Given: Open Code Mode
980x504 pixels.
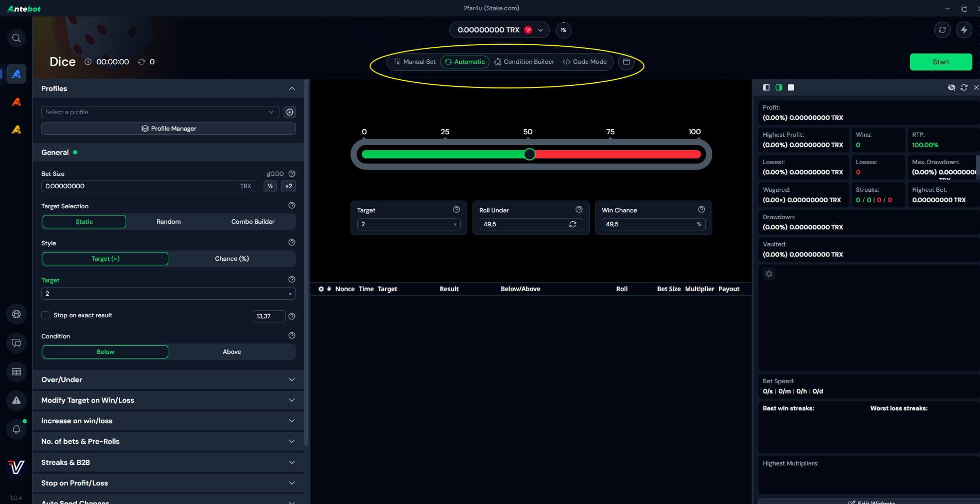Looking at the screenshot, I should (585, 62).
